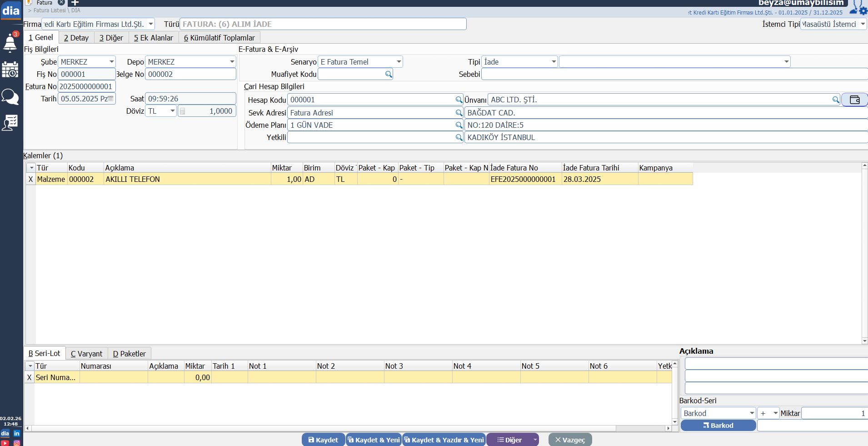Open the LinkedIn icon in the sidebar
868x446 pixels.
point(17,433)
